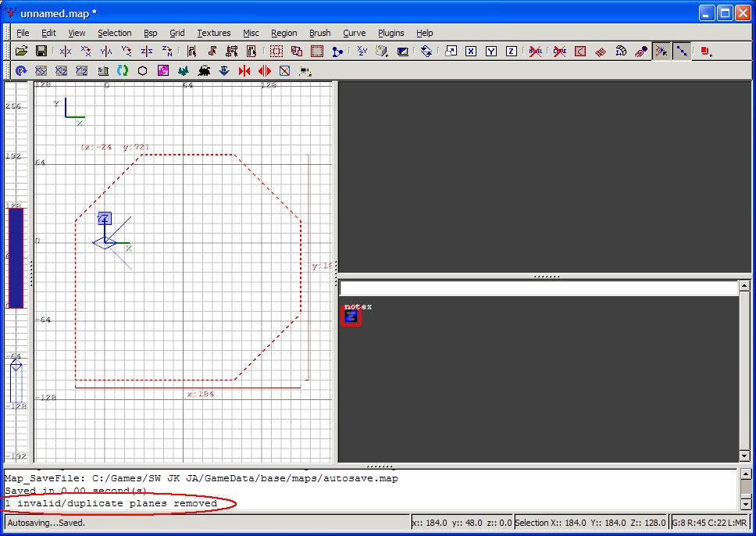Click the Select Touching icon
Screen dimensions: 756x536
(x=212, y=51)
